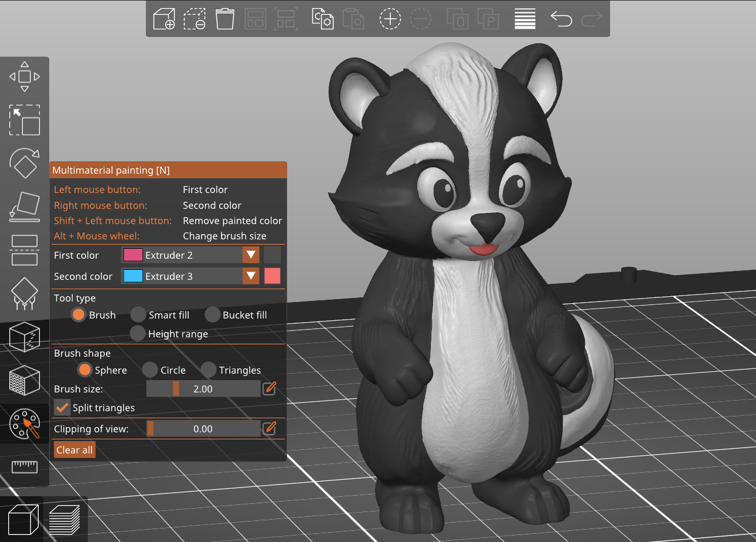Click the dark swatch beside First color
The image size is (756, 542).
pyautogui.click(x=273, y=255)
